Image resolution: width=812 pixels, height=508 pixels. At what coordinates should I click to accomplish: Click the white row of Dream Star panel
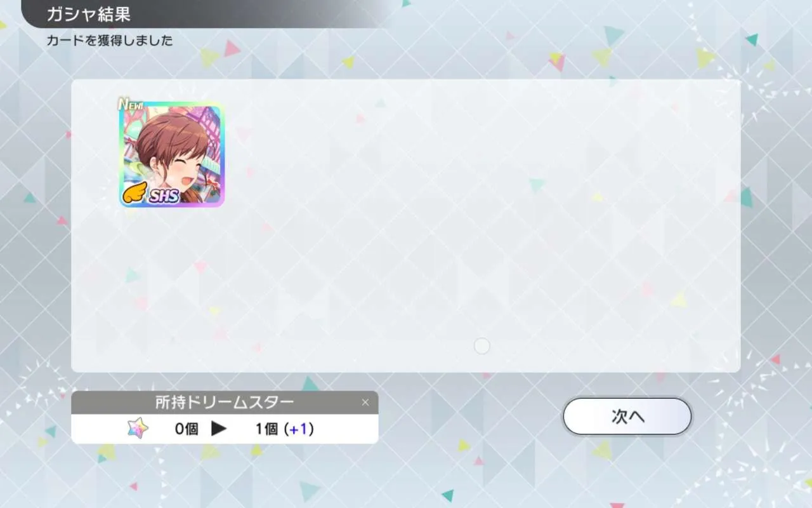[225, 429]
